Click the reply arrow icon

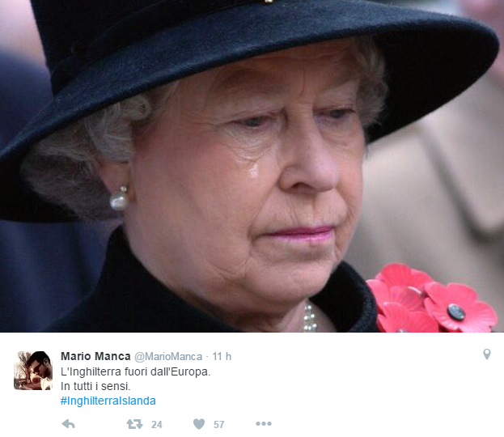(x=68, y=424)
